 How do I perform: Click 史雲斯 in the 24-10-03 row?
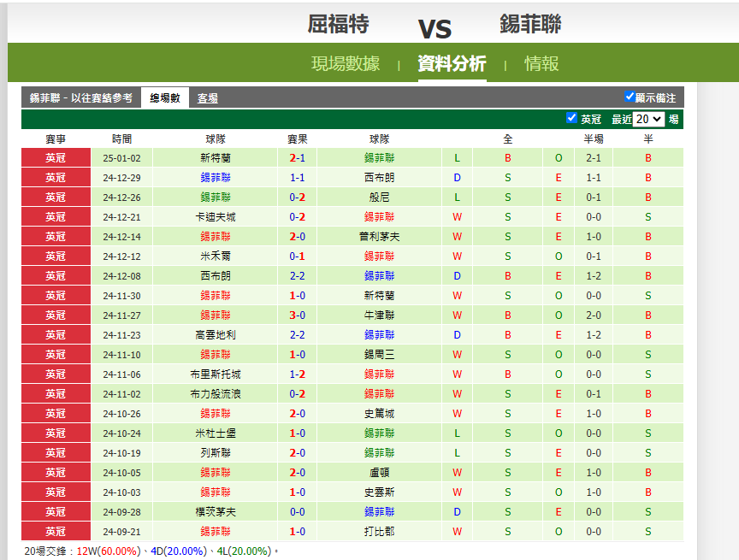tap(380, 492)
